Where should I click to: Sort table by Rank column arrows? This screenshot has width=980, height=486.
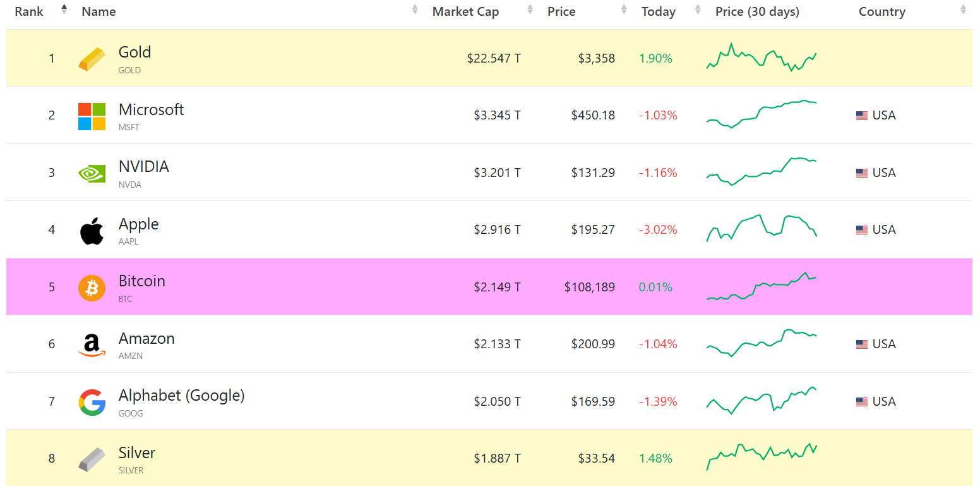click(x=64, y=9)
